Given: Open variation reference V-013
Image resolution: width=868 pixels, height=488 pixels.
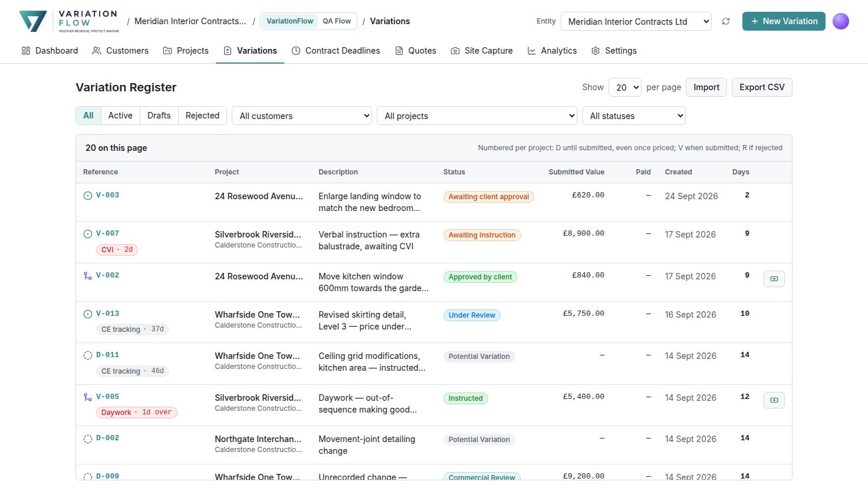Looking at the screenshot, I should point(107,314).
